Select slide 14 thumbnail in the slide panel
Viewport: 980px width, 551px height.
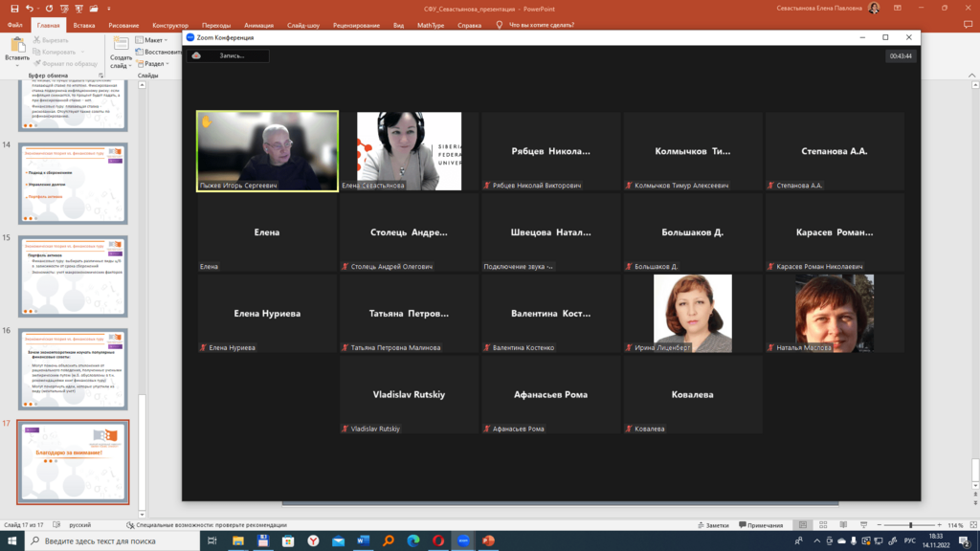73,184
